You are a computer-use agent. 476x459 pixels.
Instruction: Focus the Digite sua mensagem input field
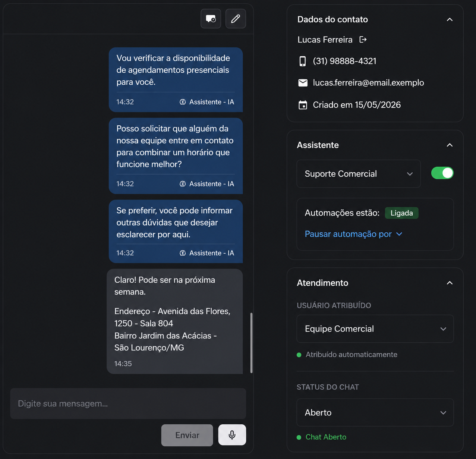point(128,403)
